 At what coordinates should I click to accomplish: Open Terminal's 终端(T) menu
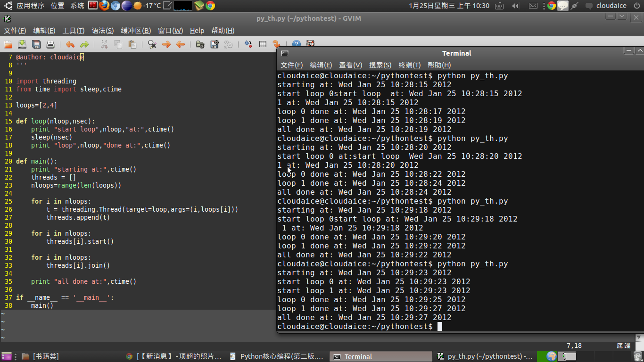409,65
